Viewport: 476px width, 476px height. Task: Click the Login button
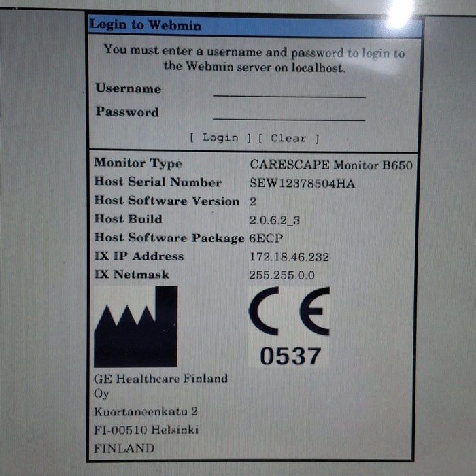[x=220, y=138]
